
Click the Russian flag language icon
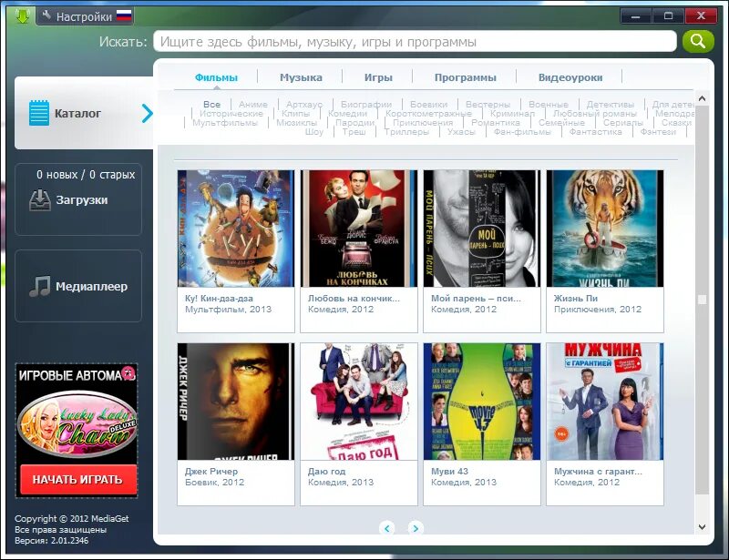coord(124,16)
